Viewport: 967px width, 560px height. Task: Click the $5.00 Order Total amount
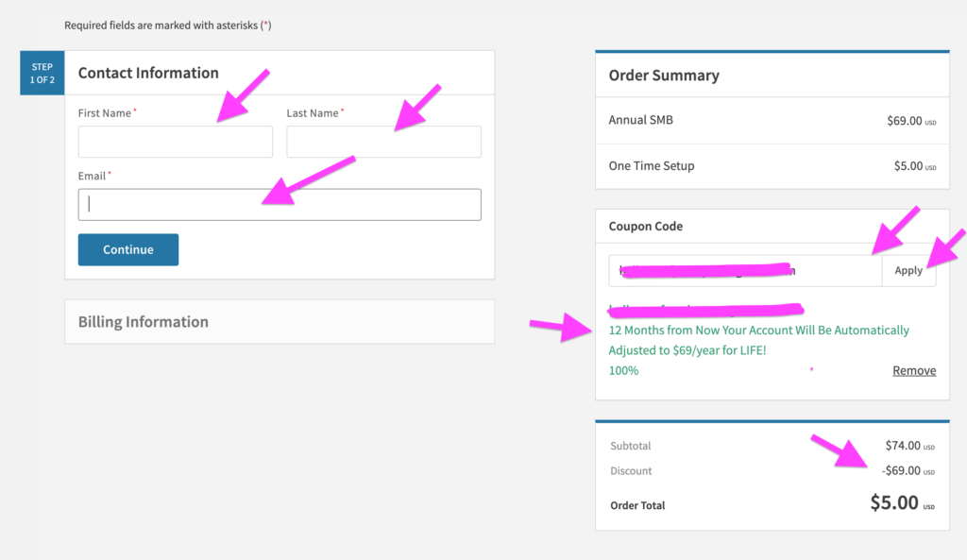[894, 502]
